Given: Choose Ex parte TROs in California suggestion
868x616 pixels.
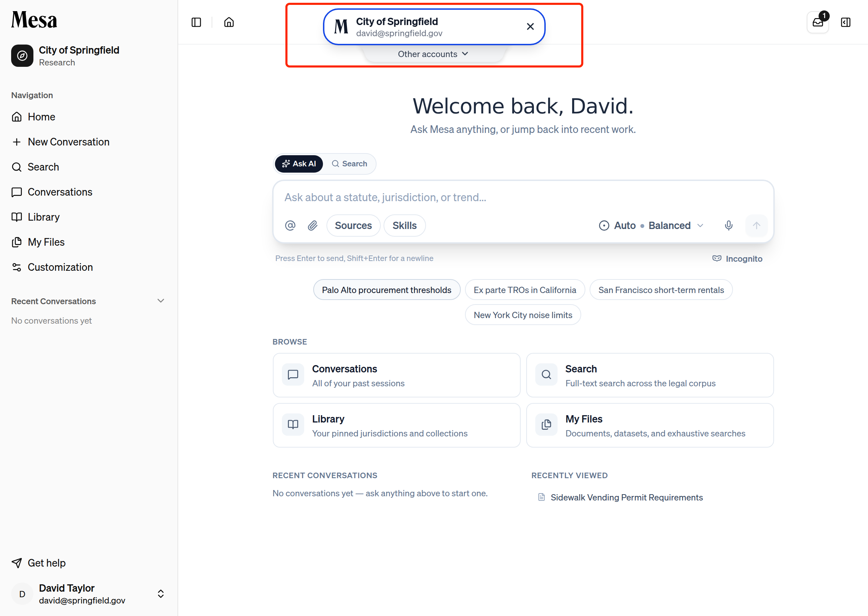Looking at the screenshot, I should click(x=525, y=290).
